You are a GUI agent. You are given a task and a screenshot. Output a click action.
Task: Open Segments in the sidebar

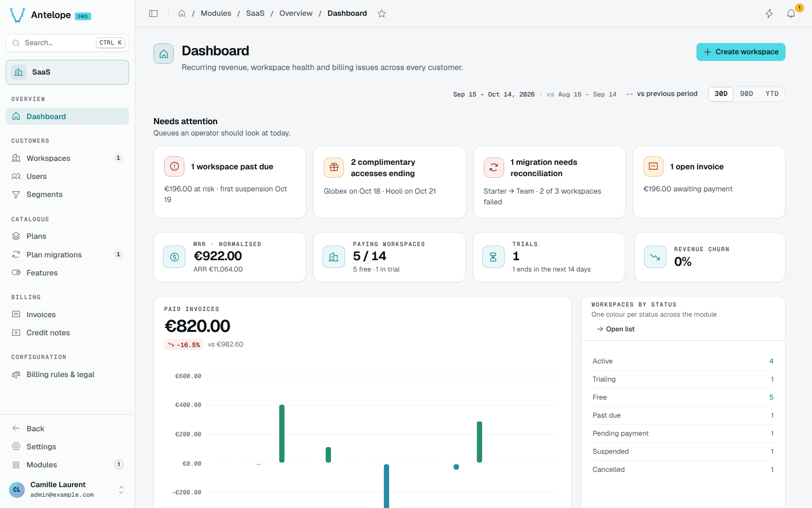(x=67, y=194)
